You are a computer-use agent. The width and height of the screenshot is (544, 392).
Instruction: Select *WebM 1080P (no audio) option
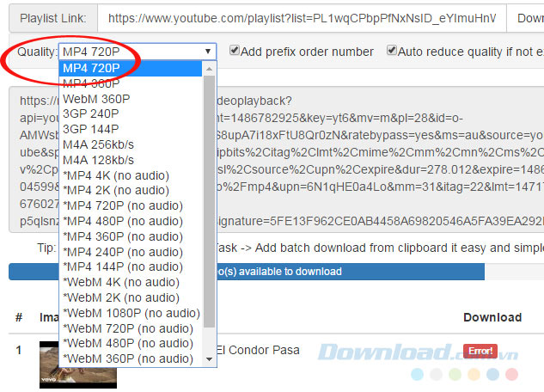click(x=129, y=313)
